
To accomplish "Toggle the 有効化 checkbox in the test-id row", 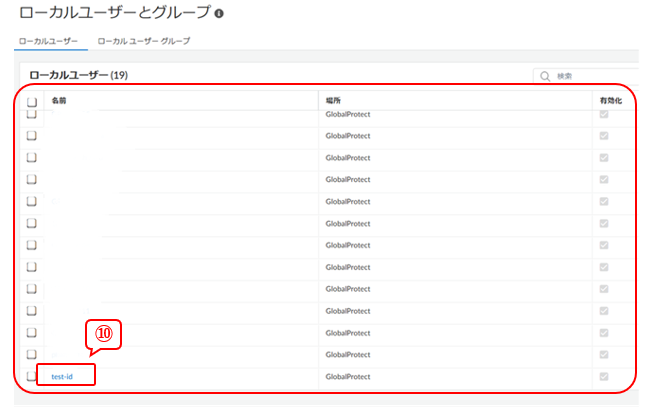I will coord(603,376).
